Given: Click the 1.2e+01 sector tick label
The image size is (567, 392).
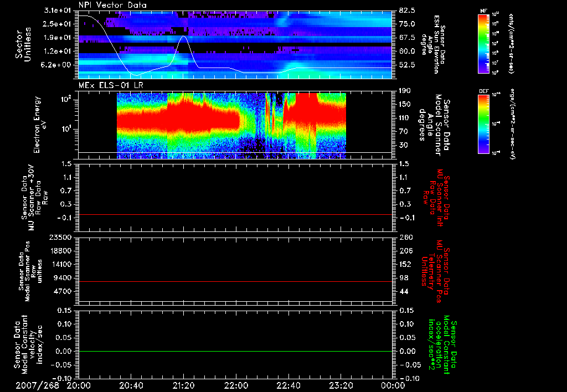Looking at the screenshot, I should click(58, 51).
